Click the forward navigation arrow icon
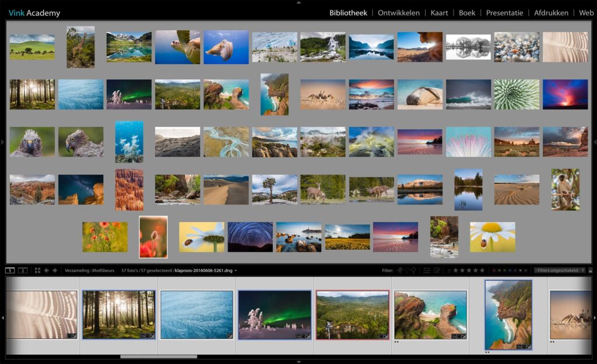Viewport: 597px width, 364px height. [x=55, y=271]
